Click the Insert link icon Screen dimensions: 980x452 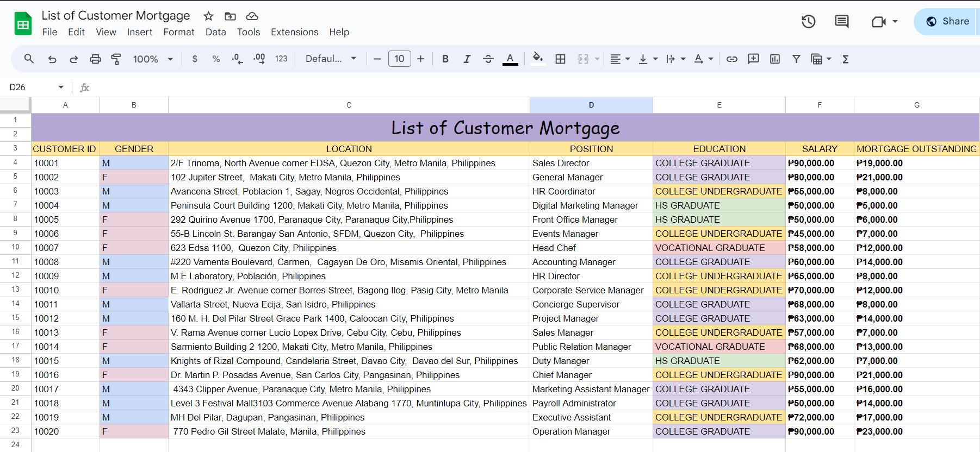click(732, 59)
